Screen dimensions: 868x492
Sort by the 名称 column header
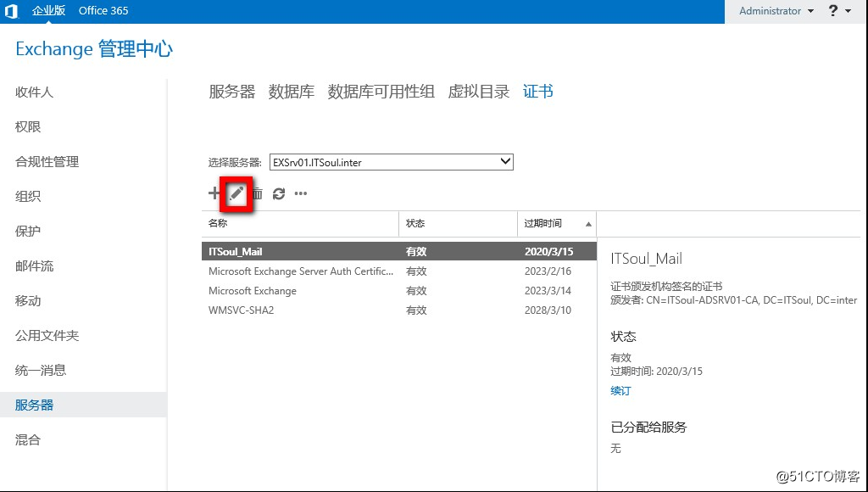click(x=300, y=223)
